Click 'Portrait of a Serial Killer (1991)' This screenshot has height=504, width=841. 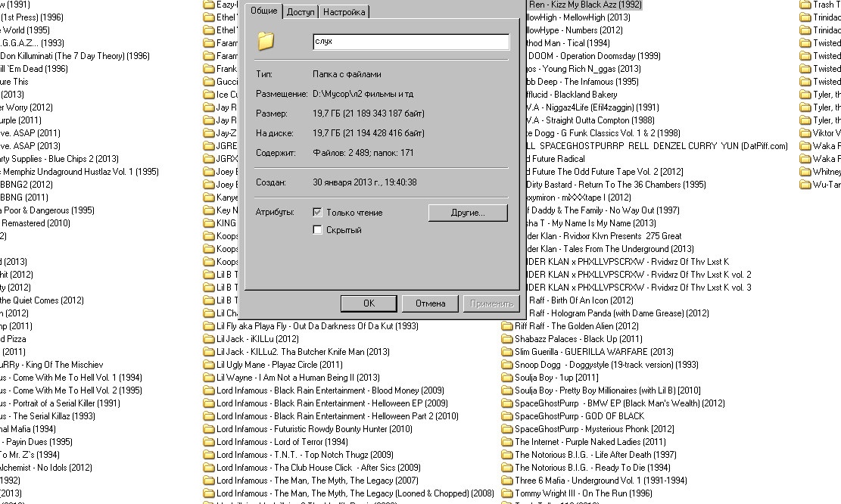click(67, 403)
